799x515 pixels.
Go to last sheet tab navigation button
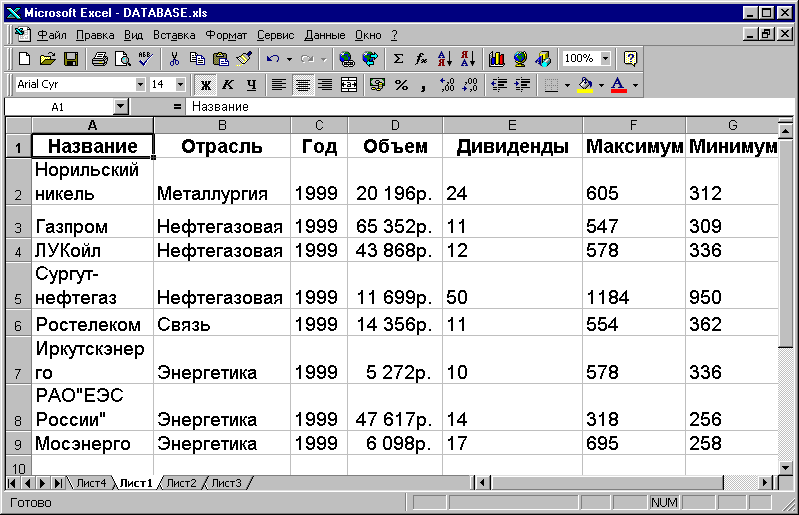[58, 483]
